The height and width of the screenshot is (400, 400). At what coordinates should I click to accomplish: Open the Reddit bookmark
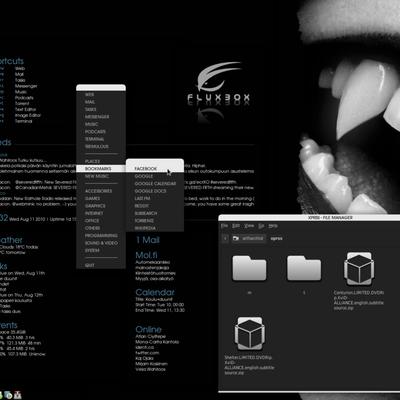(x=155, y=206)
